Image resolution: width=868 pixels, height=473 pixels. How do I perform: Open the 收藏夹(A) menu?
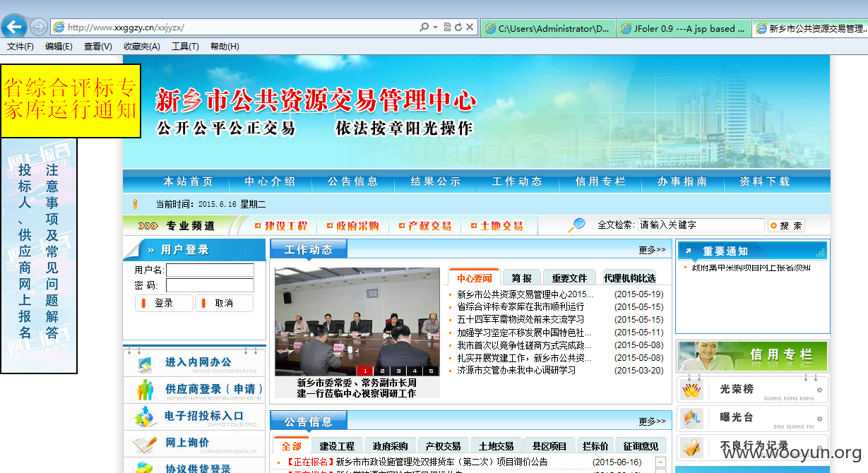141,47
